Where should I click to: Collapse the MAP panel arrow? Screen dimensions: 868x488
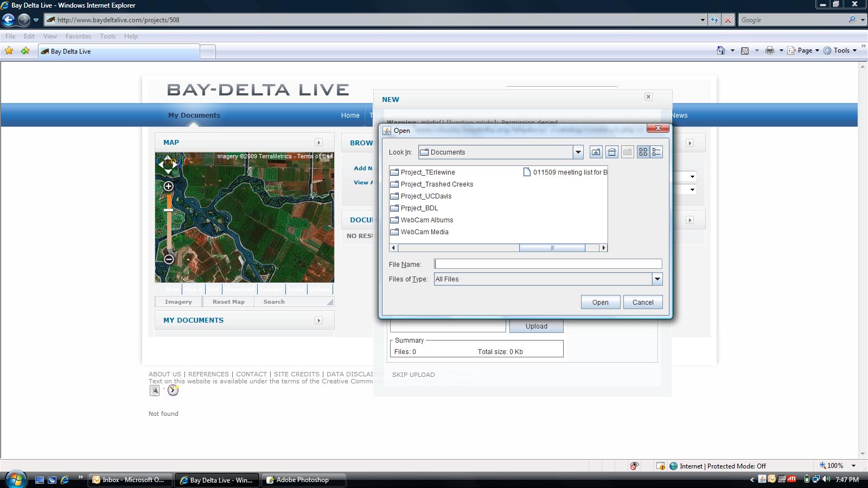pyautogui.click(x=318, y=143)
